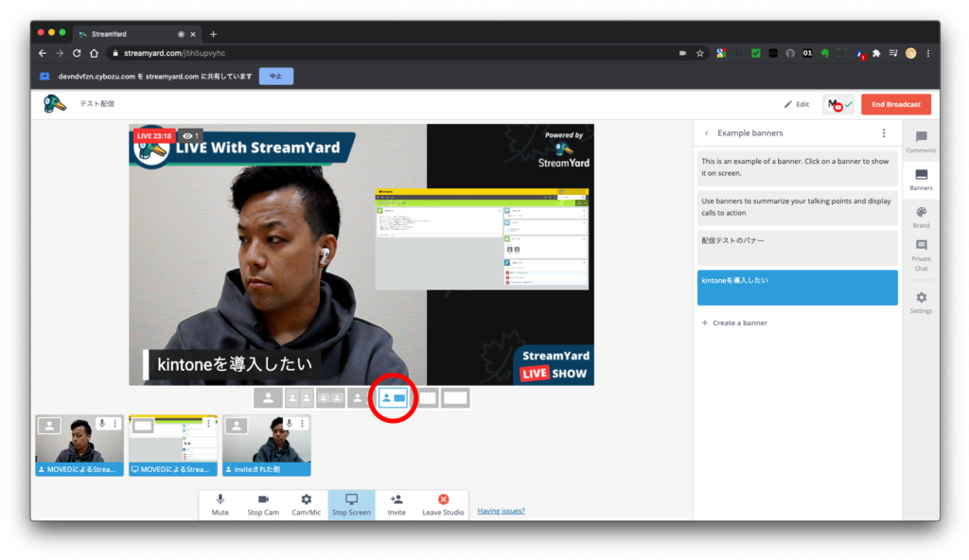
Task: Show the 'Use banners to summarize' banner
Action: (x=797, y=208)
